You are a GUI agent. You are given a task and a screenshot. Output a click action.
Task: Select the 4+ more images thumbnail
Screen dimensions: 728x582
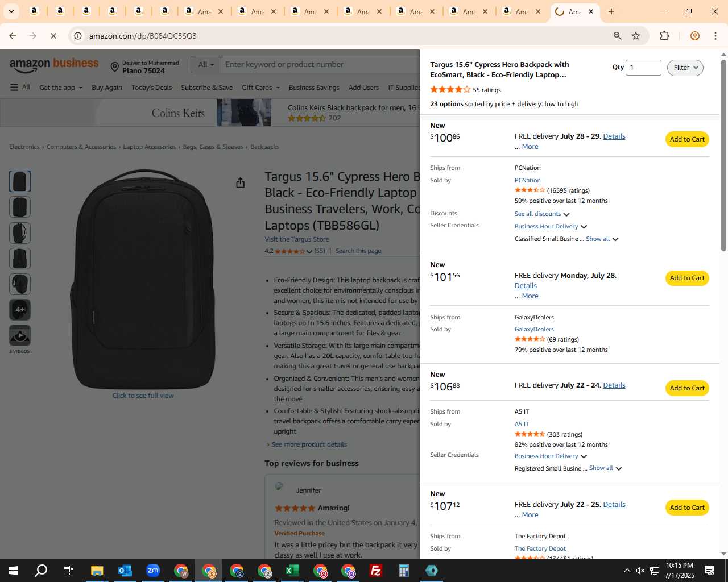tap(20, 310)
